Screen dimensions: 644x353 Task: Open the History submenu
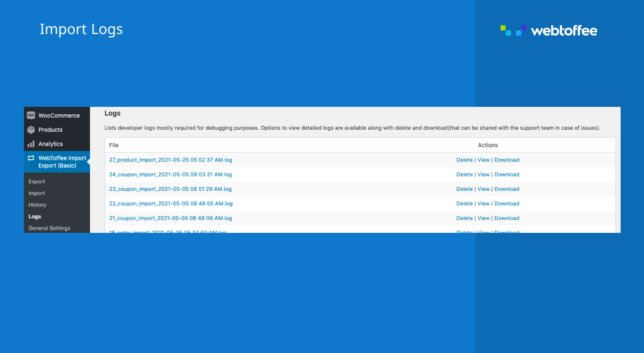coord(37,205)
